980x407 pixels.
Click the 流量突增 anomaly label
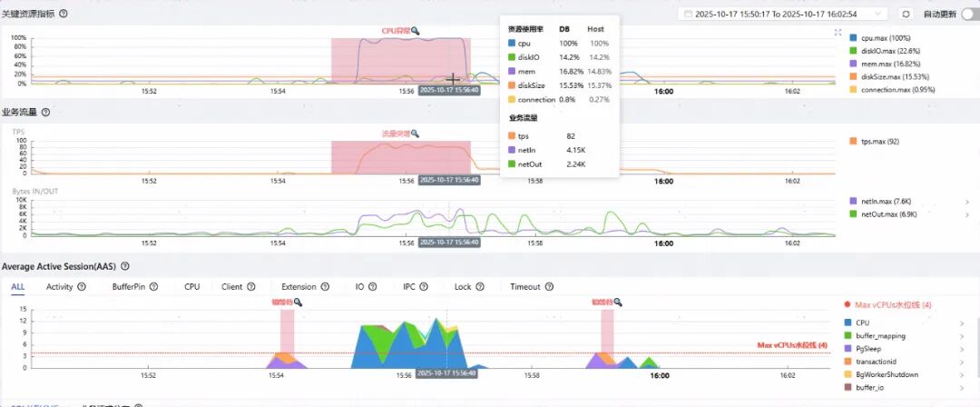(397, 134)
